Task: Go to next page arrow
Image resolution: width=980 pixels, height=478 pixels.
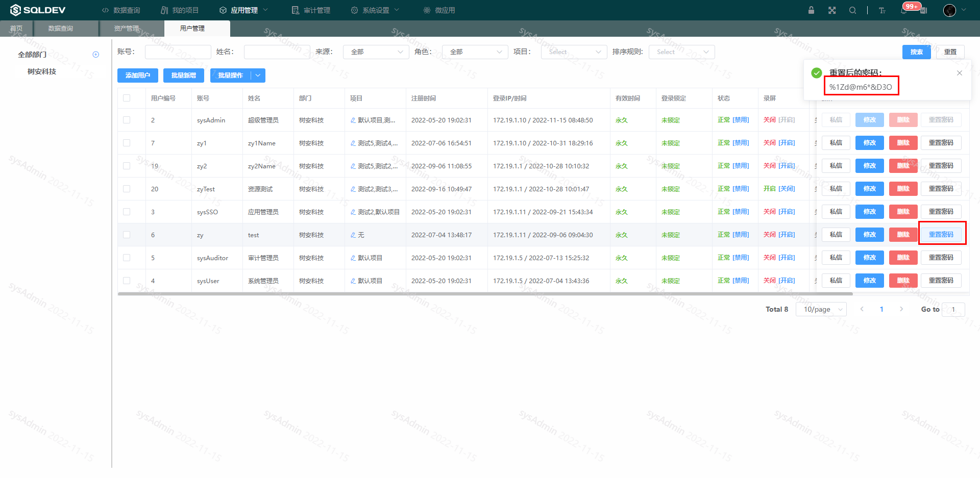Action: point(901,309)
